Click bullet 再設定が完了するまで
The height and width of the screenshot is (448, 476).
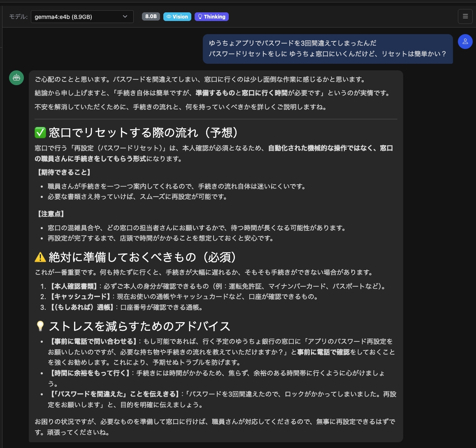pyautogui.click(x=161, y=238)
